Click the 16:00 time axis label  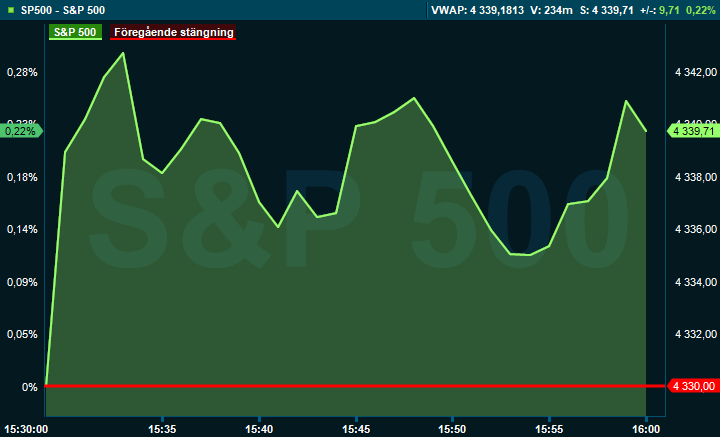(646, 430)
